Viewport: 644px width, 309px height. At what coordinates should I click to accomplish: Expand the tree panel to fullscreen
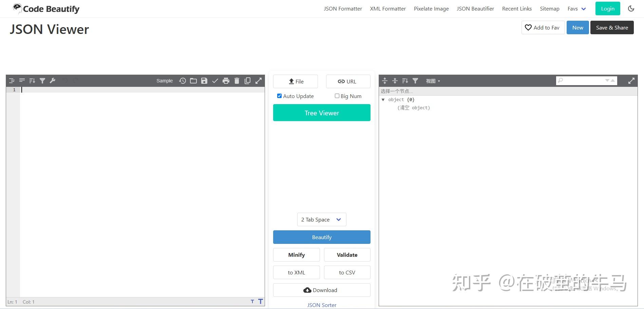(x=631, y=81)
